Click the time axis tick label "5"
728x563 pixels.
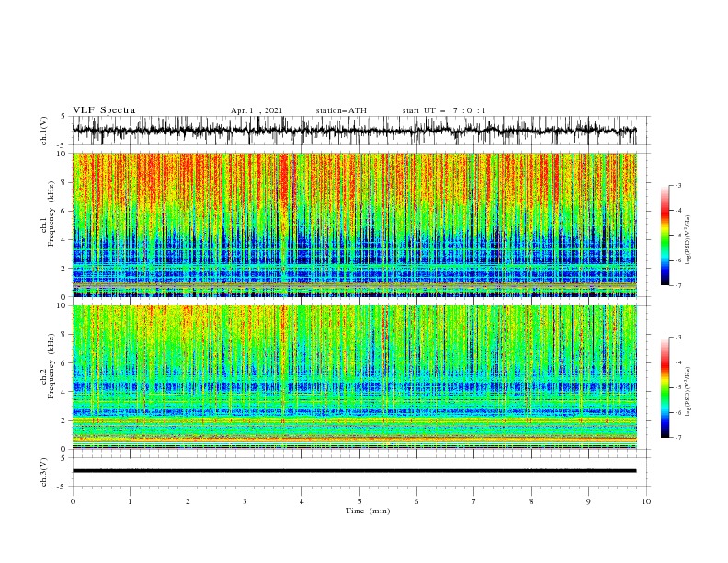click(359, 501)
